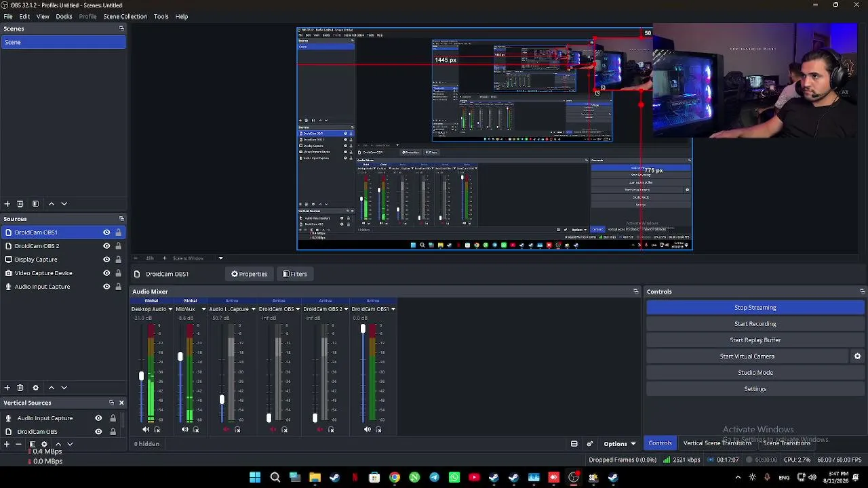The image size is (868, 488).
Task: Undock the Scenes panel
Action: (121, 28)
